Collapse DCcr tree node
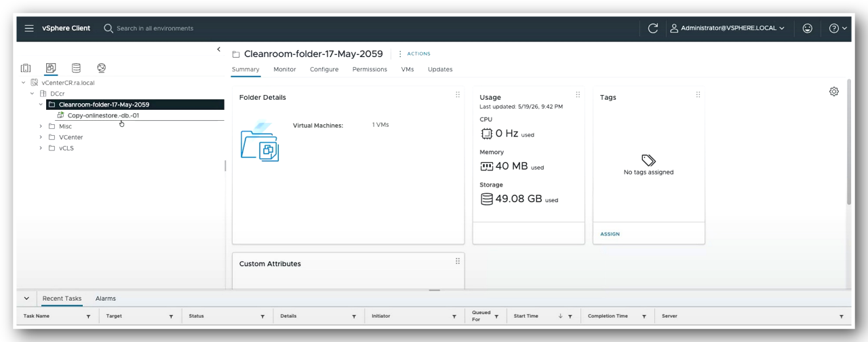Viewport: 868px width, 342px height. pos(33,94)
